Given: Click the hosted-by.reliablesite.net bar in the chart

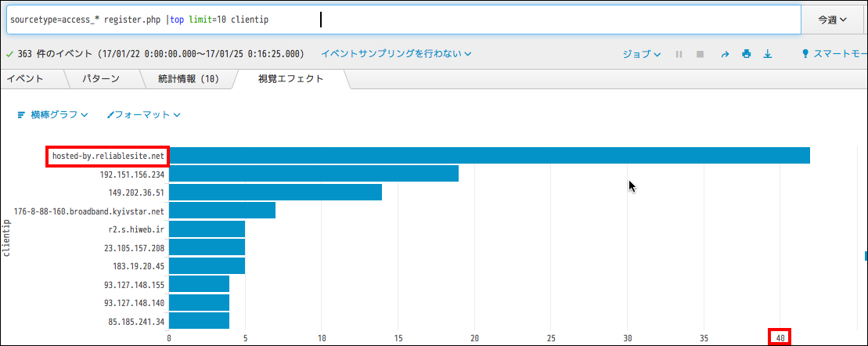Looking at the screenshot, I should 489,156.
